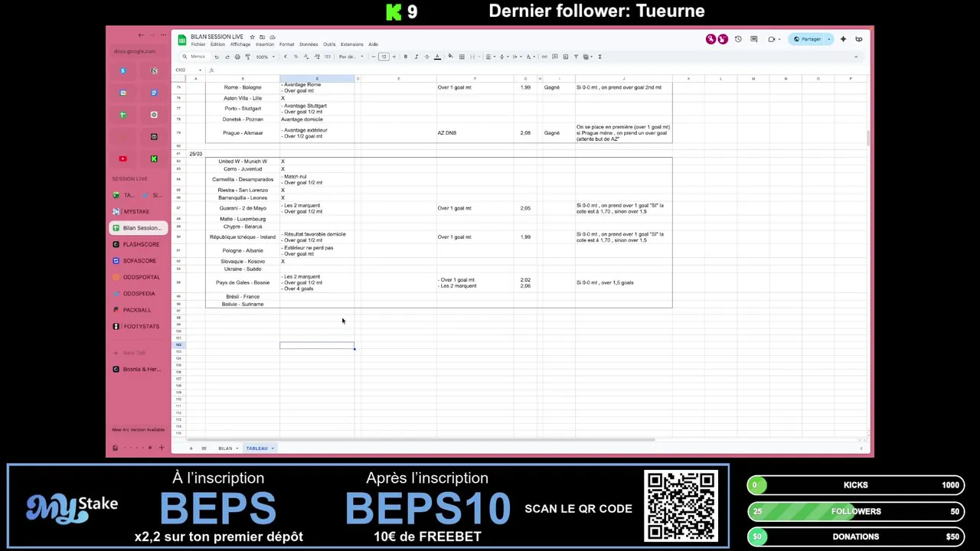Increase the font size
The width and height of the screenshot is (980, 551).
click(394, 57)
